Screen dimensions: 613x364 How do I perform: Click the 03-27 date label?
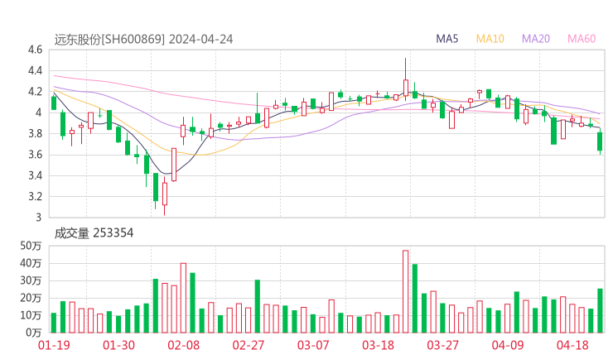(x=442, y=345)
